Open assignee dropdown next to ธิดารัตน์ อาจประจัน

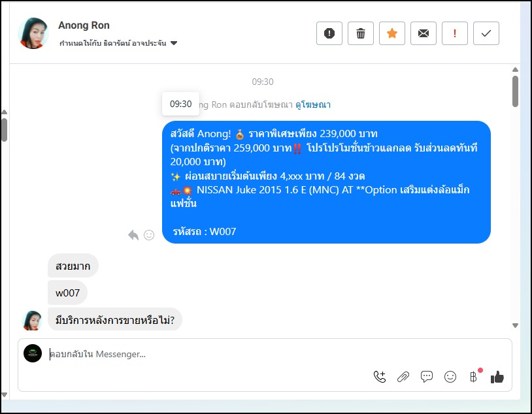tap(174, 43)
